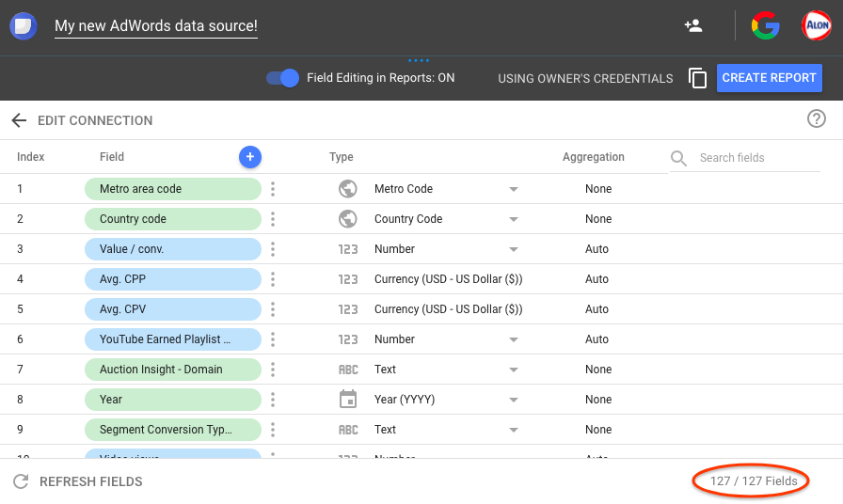Click the calendar icon in the Year row
The width and height of the screenshot is (843, 504).
pyautogui.click(x=348, y=400)
